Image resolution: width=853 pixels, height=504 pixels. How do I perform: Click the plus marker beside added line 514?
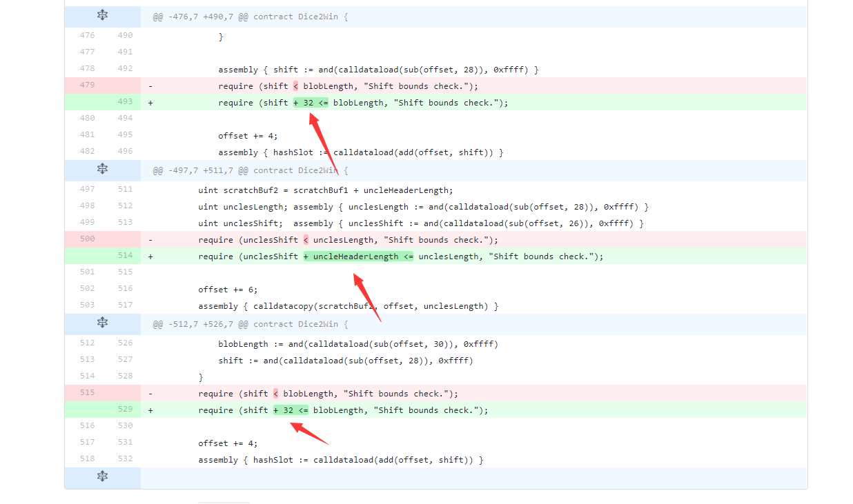150,256
